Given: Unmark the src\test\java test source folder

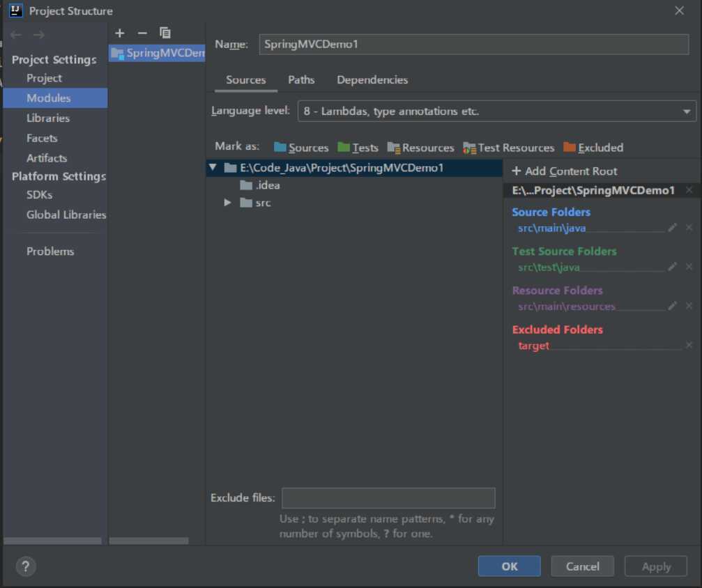Looking at the screenshot, I should (689, 267).
